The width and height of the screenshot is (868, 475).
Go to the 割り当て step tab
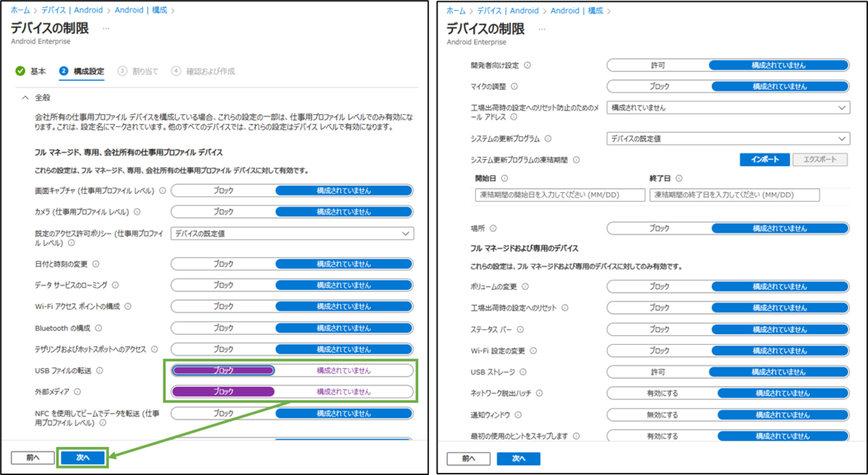click(138, 71)
